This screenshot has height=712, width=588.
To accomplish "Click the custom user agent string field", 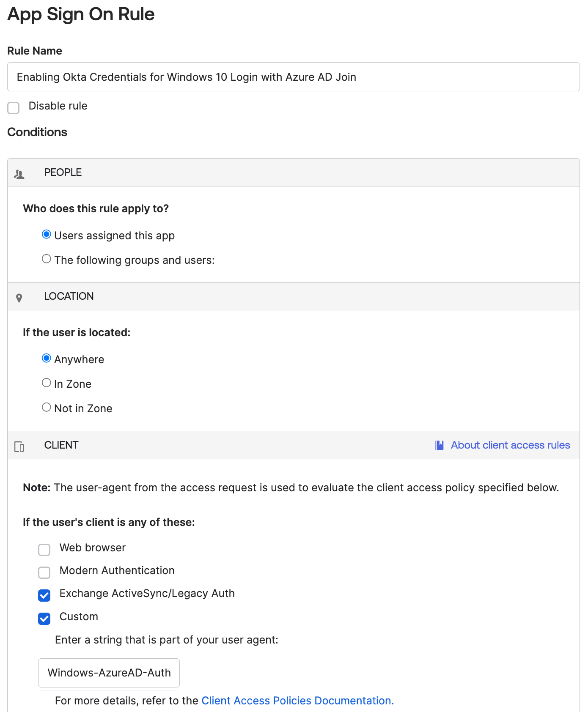I will (109, 673).
